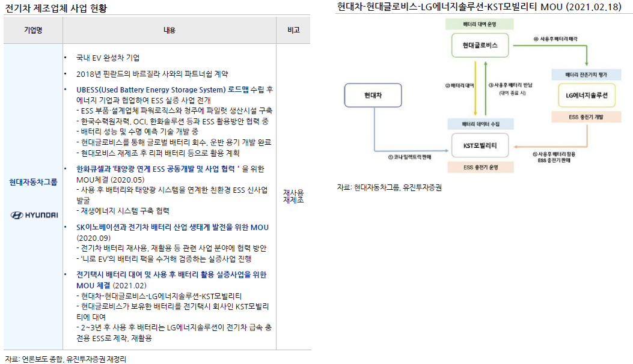Image resolution: width=633 pixels, height=364 pixels.
Task: Select the line mentioning 파워로직스 pilot production facility
Action: tap(174, 111)
